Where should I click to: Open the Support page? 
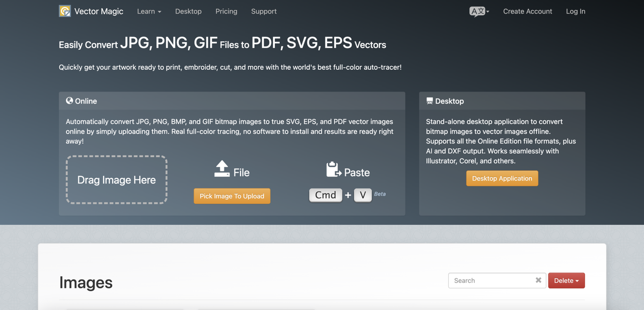[264, 11]
